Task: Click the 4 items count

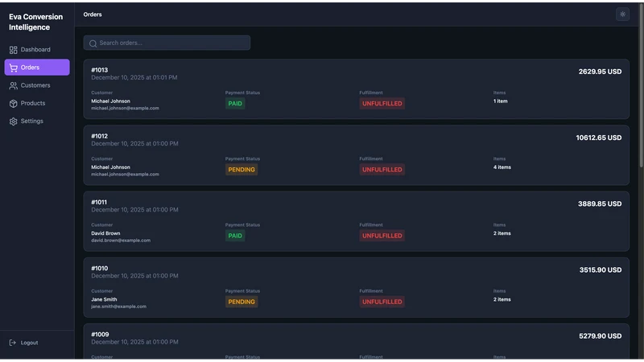Action: 502,167
